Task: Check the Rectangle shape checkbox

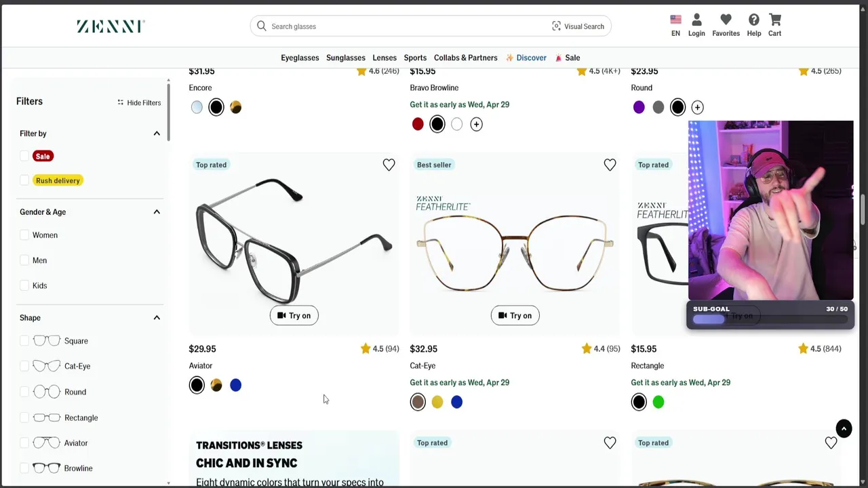Action: pyautogui.click(x=25, y=418)
